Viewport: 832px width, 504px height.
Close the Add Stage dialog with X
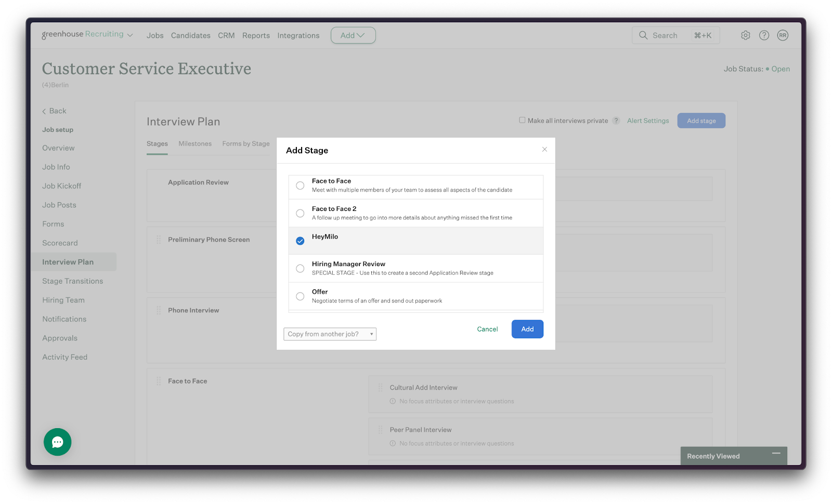pos(544,150)
